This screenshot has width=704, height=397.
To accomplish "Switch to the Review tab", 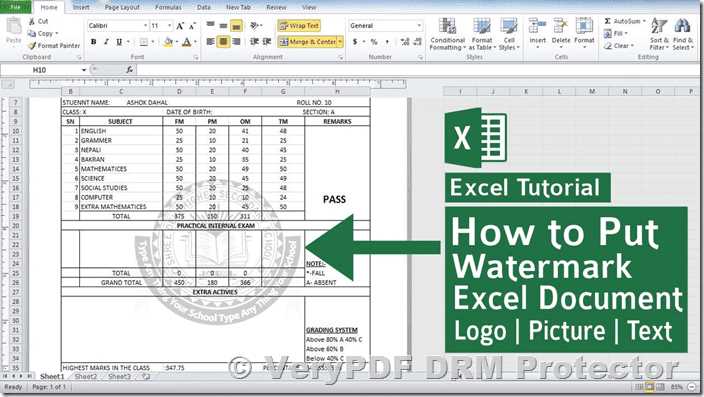I will click(x=276, y=7).
